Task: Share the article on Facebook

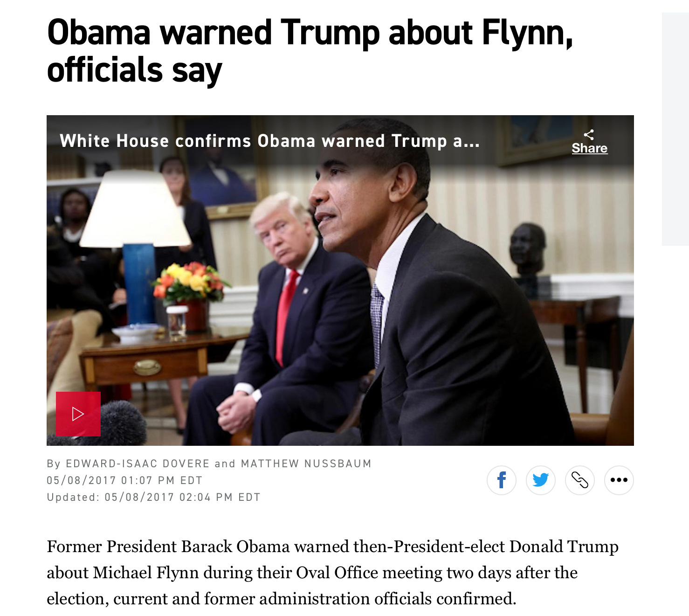Action: (502, 480)
